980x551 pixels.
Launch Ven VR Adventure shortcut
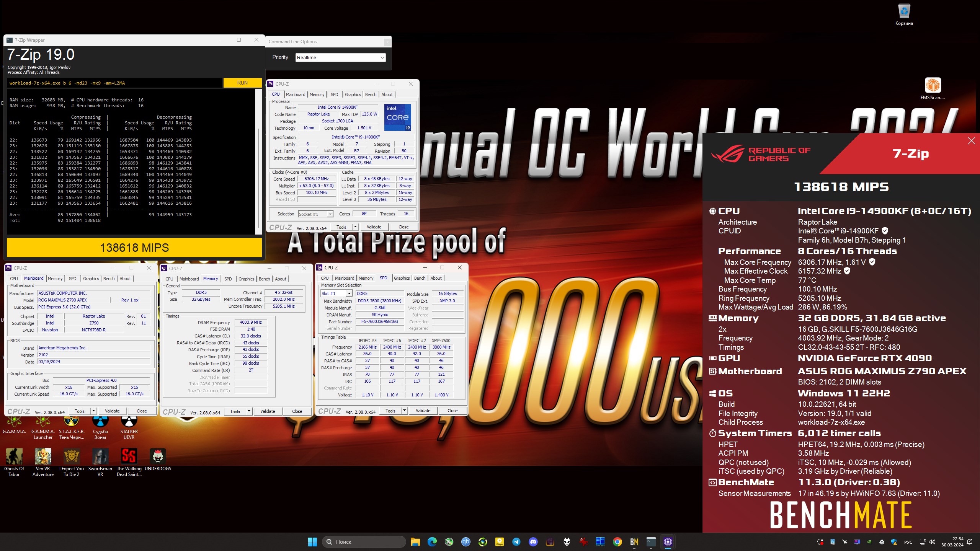pos(43,462)
